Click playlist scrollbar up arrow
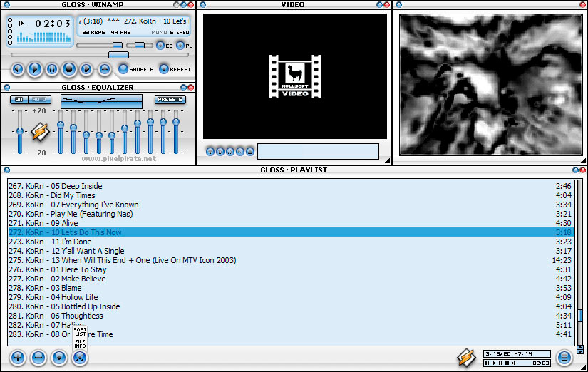Viewport: 588px width, 372px height. pyautogui.click(x=580, y=348)
